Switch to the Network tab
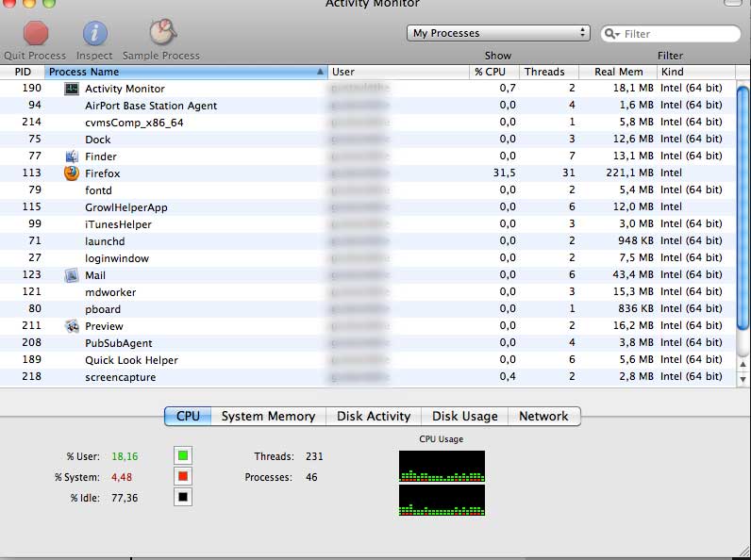751x560 pixels. (543, 416)
